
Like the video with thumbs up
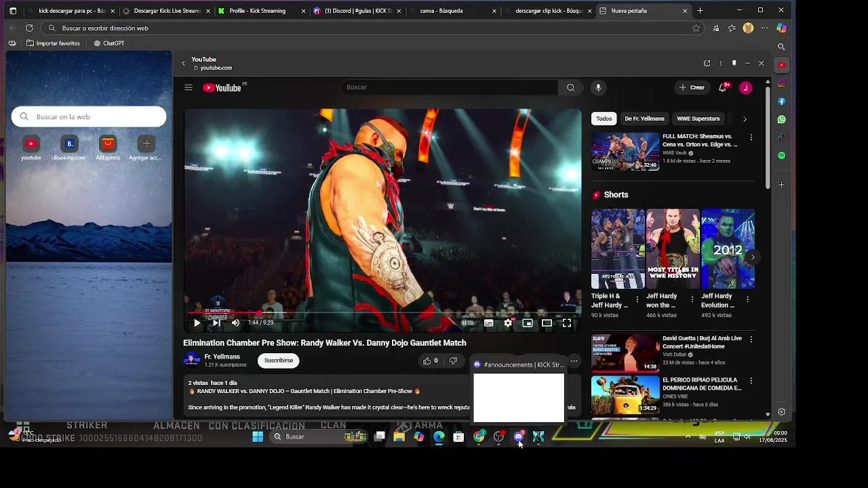[430, 361]
